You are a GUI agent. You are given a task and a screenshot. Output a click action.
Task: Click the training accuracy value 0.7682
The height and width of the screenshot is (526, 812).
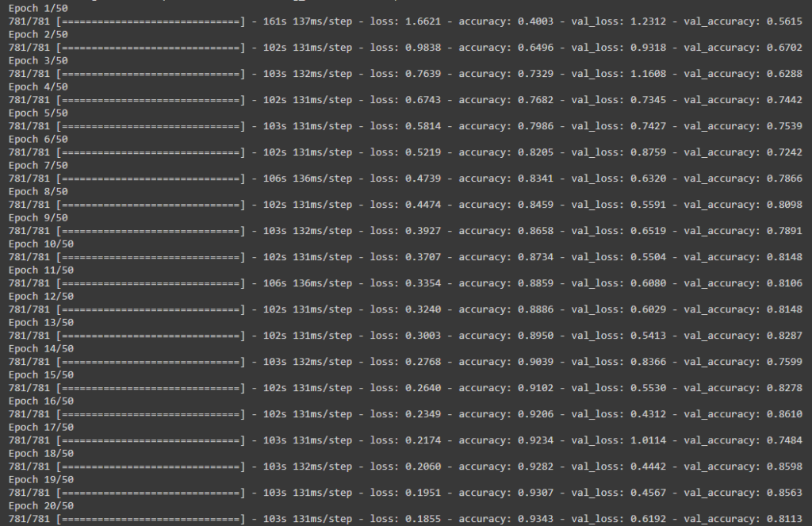pos(535,99)
